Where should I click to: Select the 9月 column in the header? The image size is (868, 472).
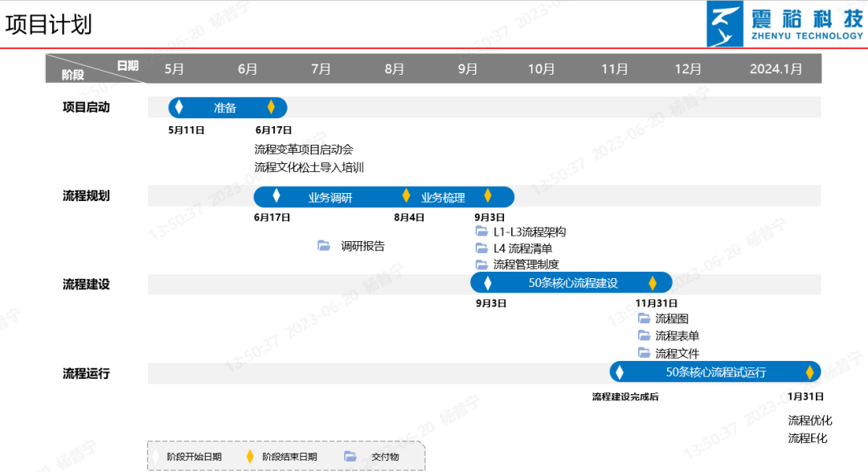(468, 69)
